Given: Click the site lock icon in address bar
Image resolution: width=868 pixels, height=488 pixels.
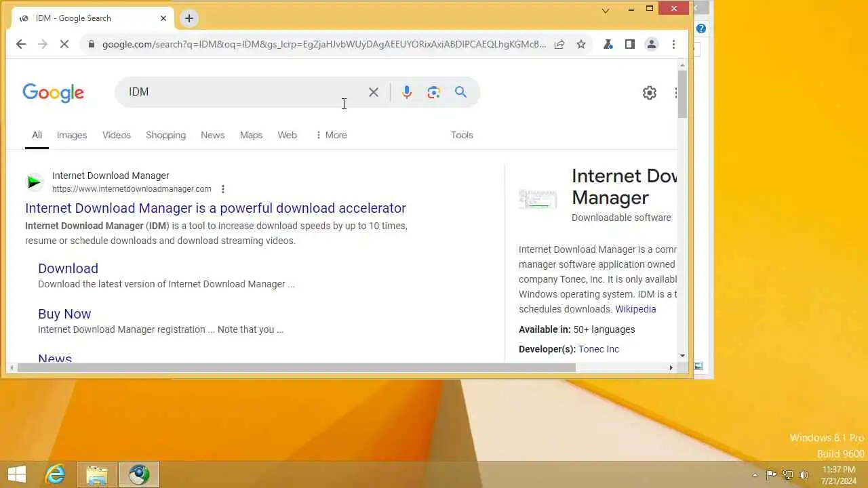Looking at the screenshot, I should [x=91, y=44].
